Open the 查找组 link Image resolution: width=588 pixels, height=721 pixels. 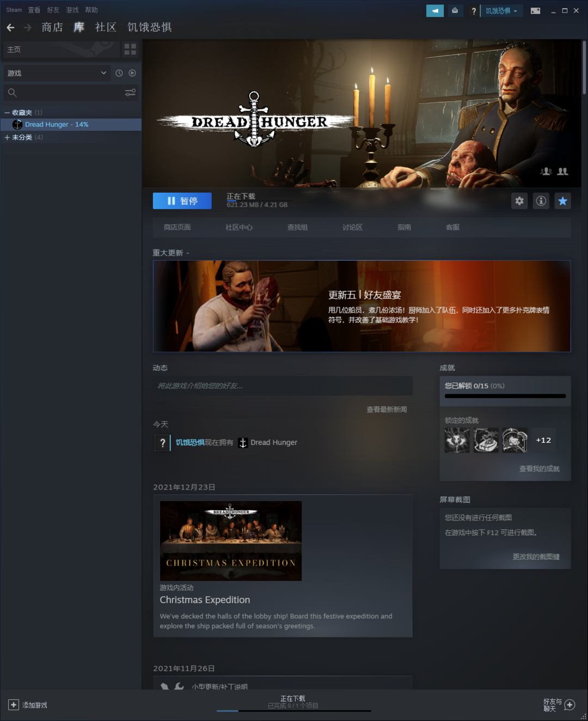(x=297, y=227)
